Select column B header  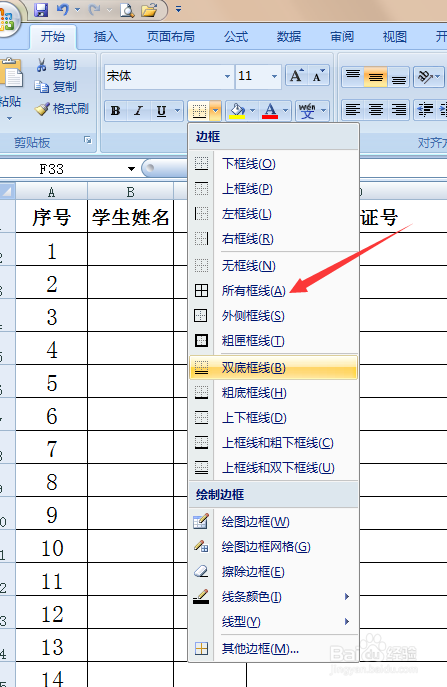(x=131, y=191)
